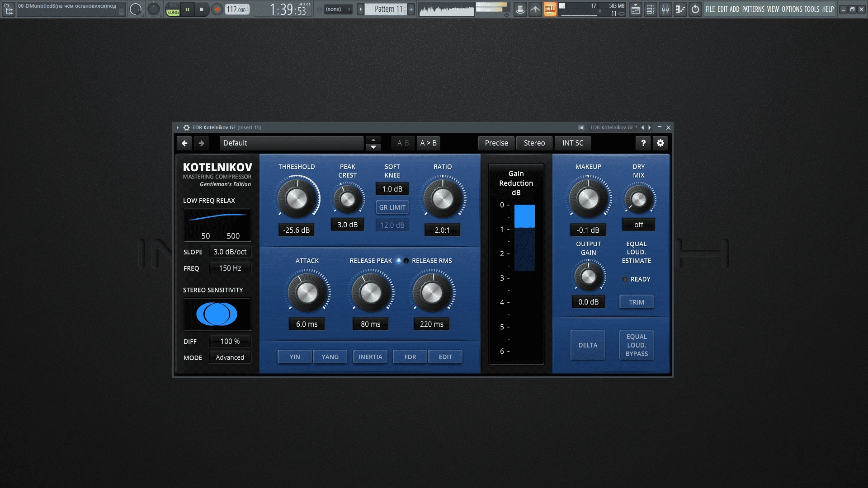Open plugin settings gear in title bar
The image size is (868, 488).
click(186, 127)
